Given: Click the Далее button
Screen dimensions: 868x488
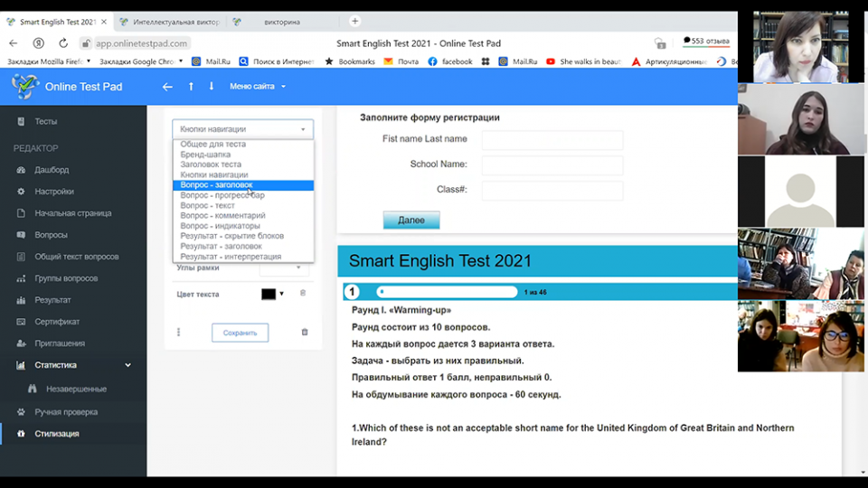Looking at the screenshot, I should tap(411, 221).
